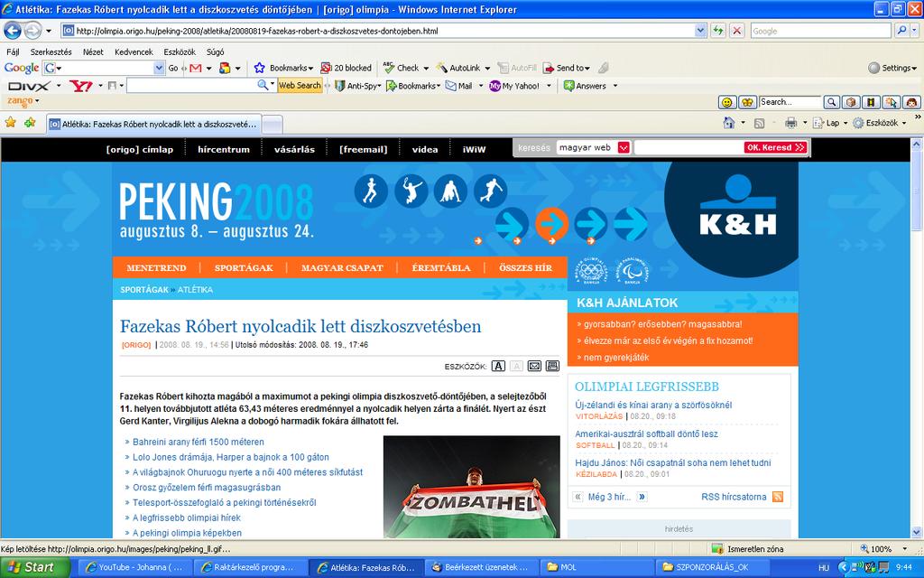Open the AutoLink dropdown arrow

(487, 69)
